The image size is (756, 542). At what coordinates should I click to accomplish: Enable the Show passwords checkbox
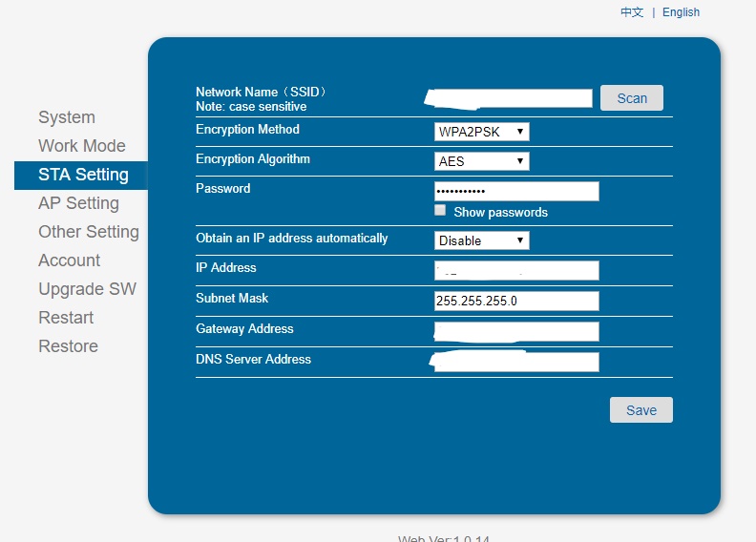(440, 210)
